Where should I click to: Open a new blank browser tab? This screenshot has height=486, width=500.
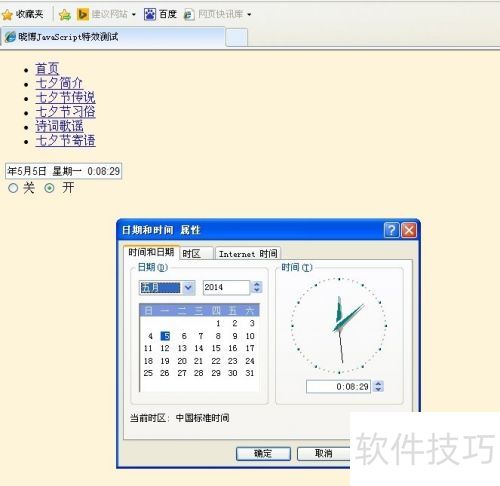[237, 37]
